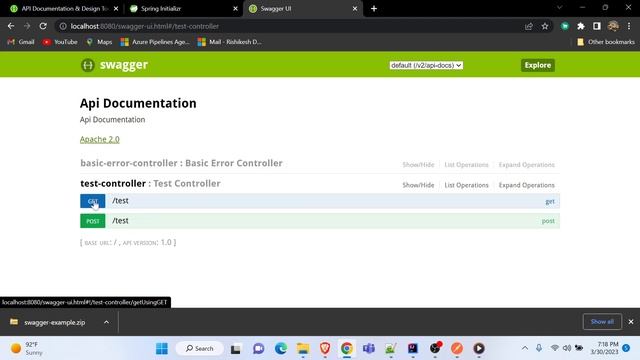Open the clock and date panel
640x360 pixels.
click(604, 348)
